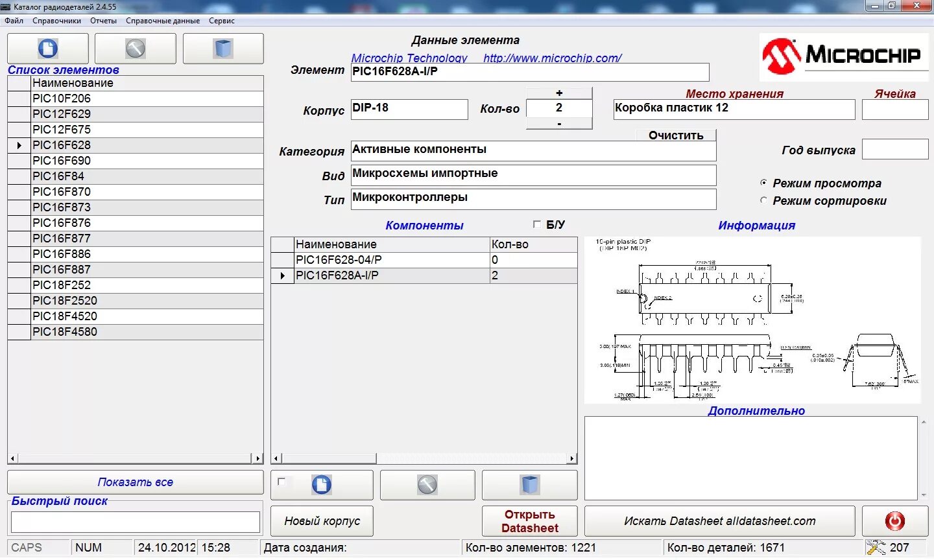This screenshot has width=934, height=560.
Task: Click the edit element wrench icon above Список элементов
Action: click(136, 49)
